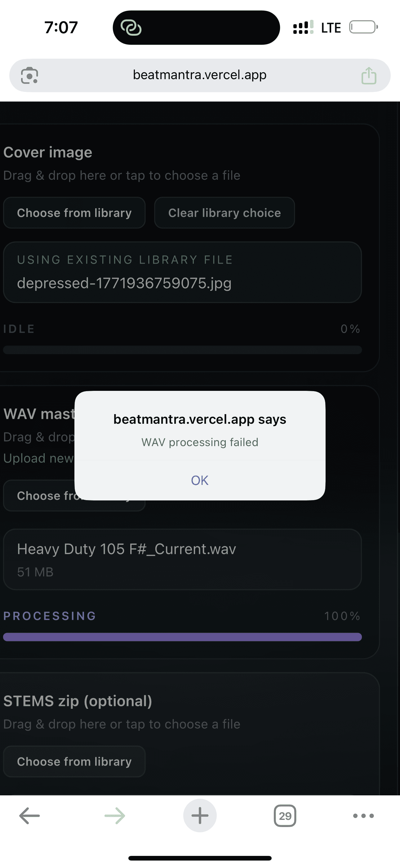The image size is (400, 868).
Task: Click the cover image idle progress bar
Action: pos(183,350)
